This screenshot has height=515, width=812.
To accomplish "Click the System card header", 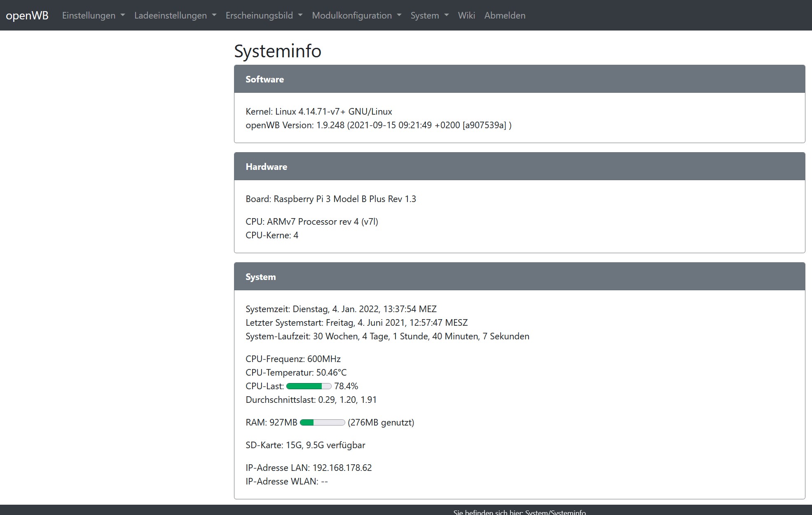I will (519, 276).
